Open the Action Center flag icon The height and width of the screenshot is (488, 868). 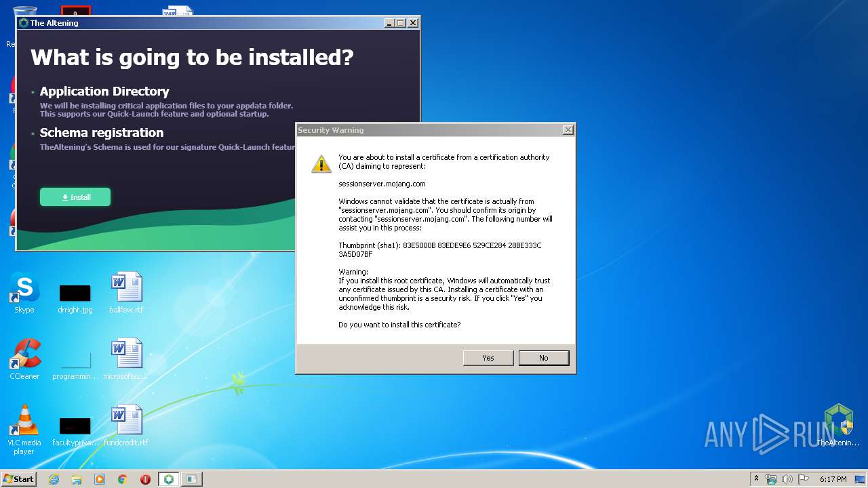[x=803, y=479]
